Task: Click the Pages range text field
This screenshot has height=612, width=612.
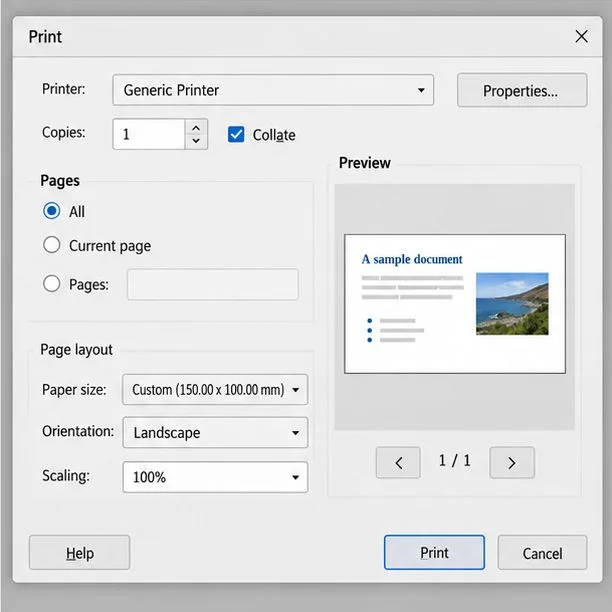Action: [x=213, y=284]
